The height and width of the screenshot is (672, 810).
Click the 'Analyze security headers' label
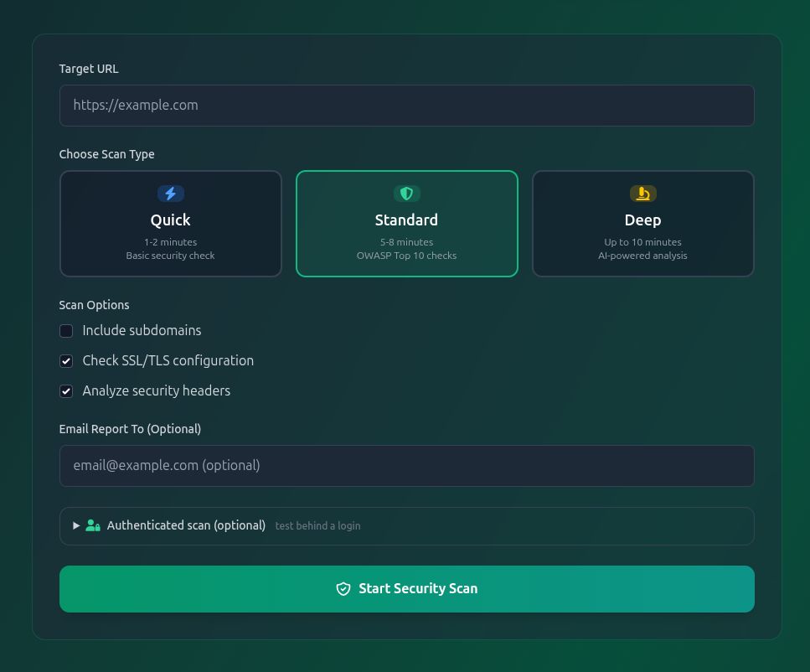(x=157, y=390)
